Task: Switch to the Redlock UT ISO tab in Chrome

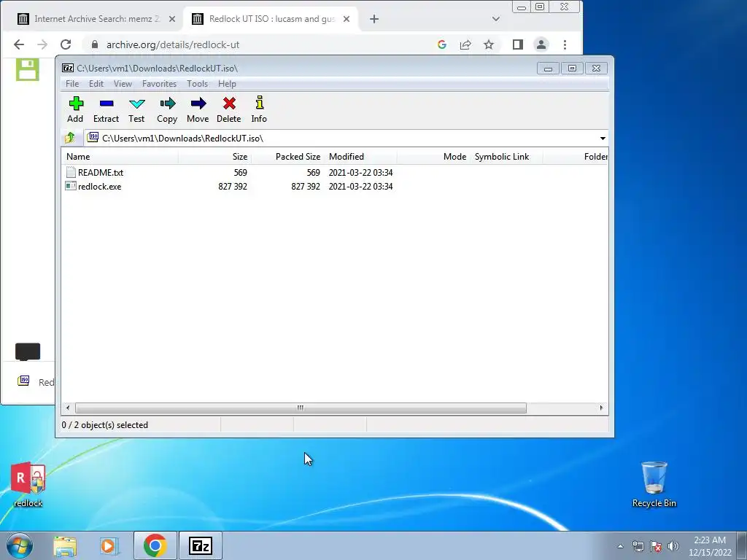Action: [x=271, y=19]
